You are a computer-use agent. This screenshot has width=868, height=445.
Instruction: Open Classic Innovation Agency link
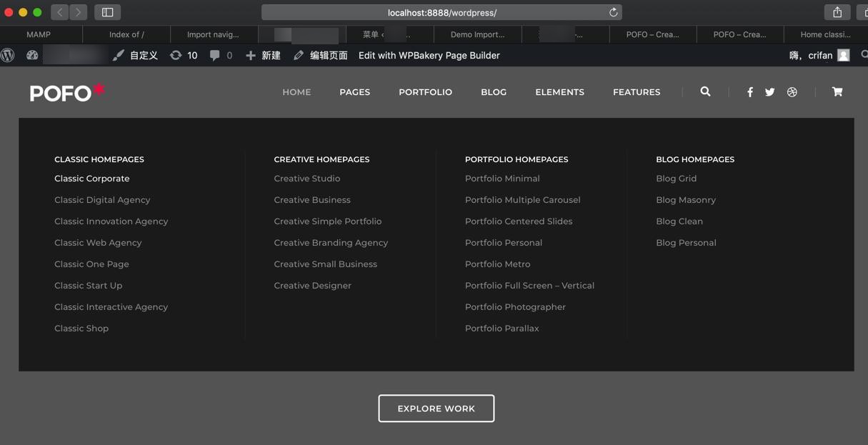[111, 221]
